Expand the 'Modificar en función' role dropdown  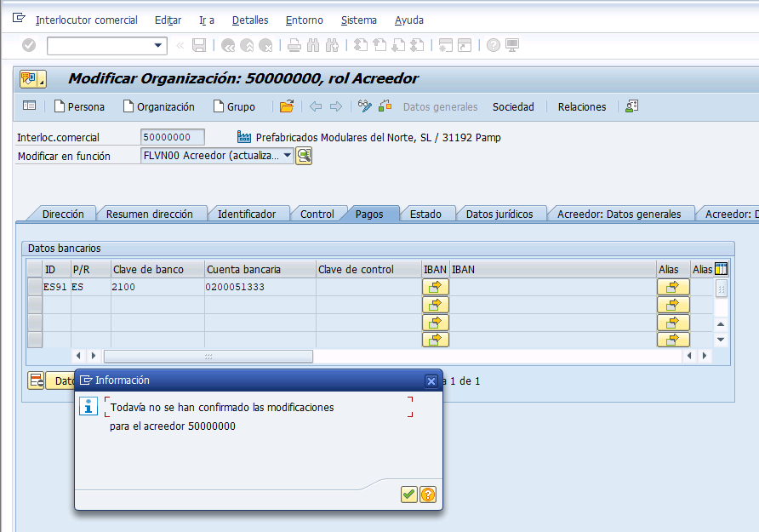pos(287,156)
